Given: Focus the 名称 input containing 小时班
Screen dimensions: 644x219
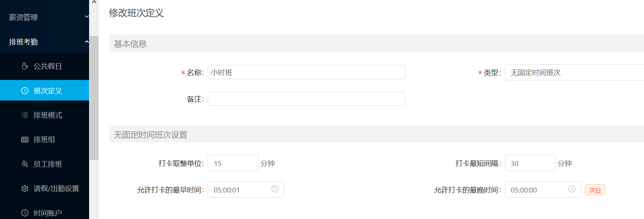Looking at the screenshot, I should pos(307,72).
